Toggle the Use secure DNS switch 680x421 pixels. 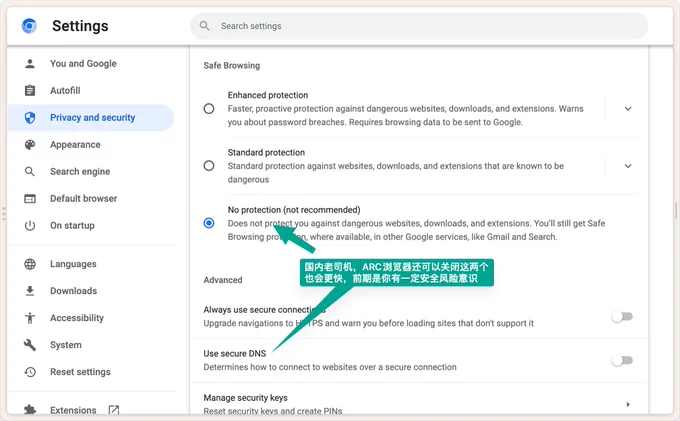click(x=622, y=361)
